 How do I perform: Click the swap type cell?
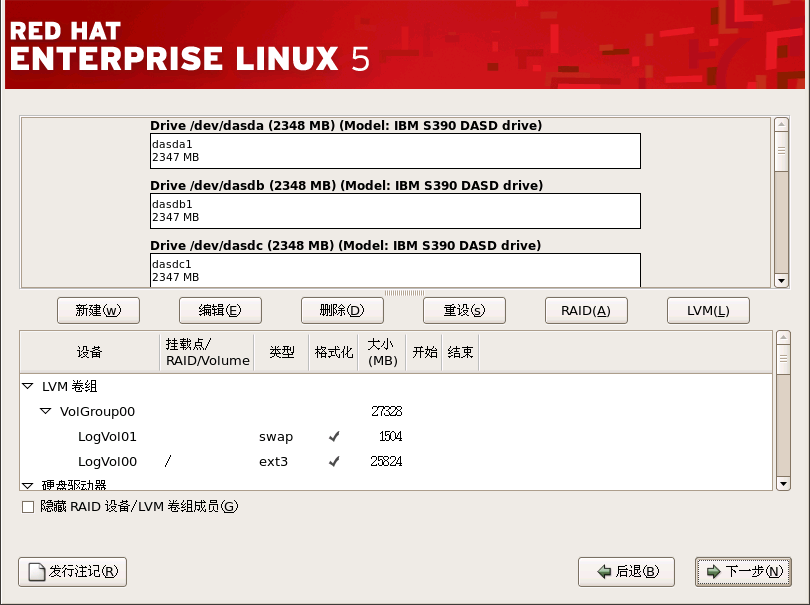276,437
